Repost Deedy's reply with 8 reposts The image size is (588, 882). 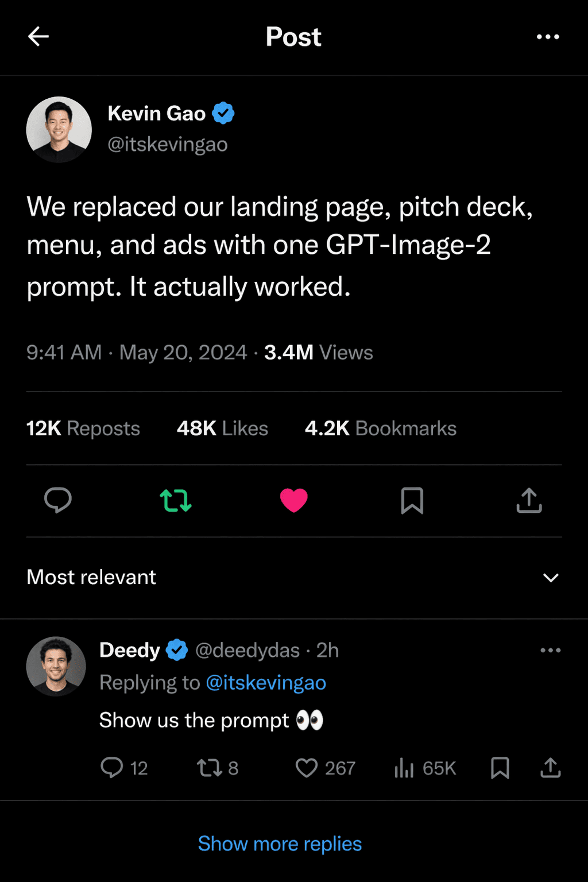(210, 768)
